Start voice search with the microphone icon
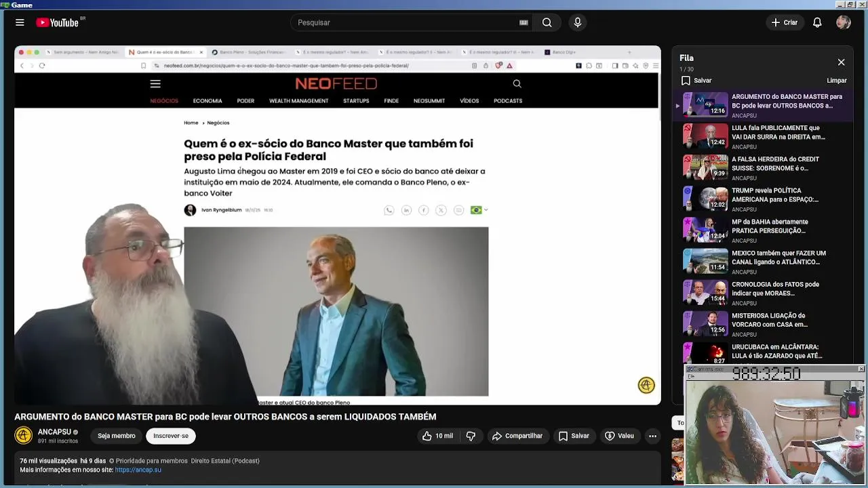Image resolution: width=868 pixels, height=488 pixels. [x=578, y=22]
